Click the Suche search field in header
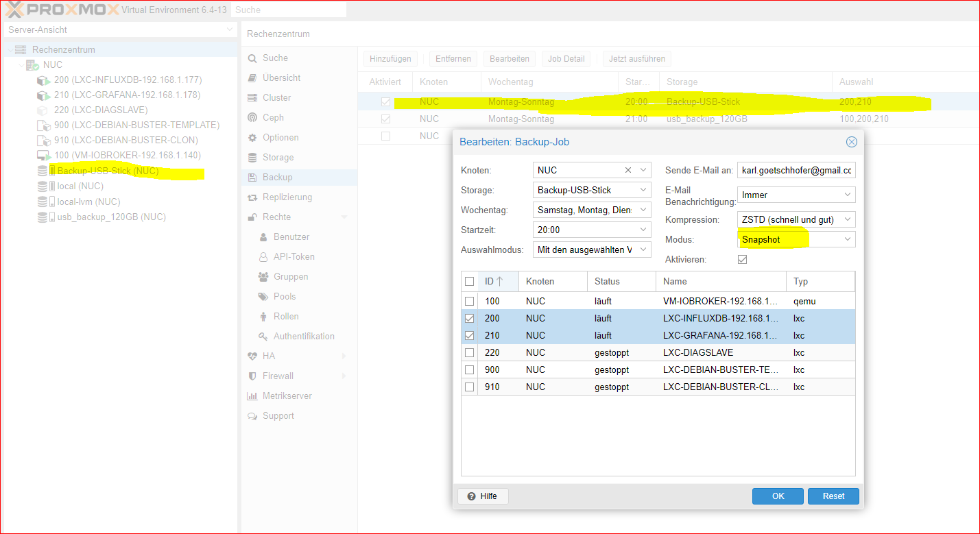Screen dimensions: 980x534 click(x=288, y=10)
